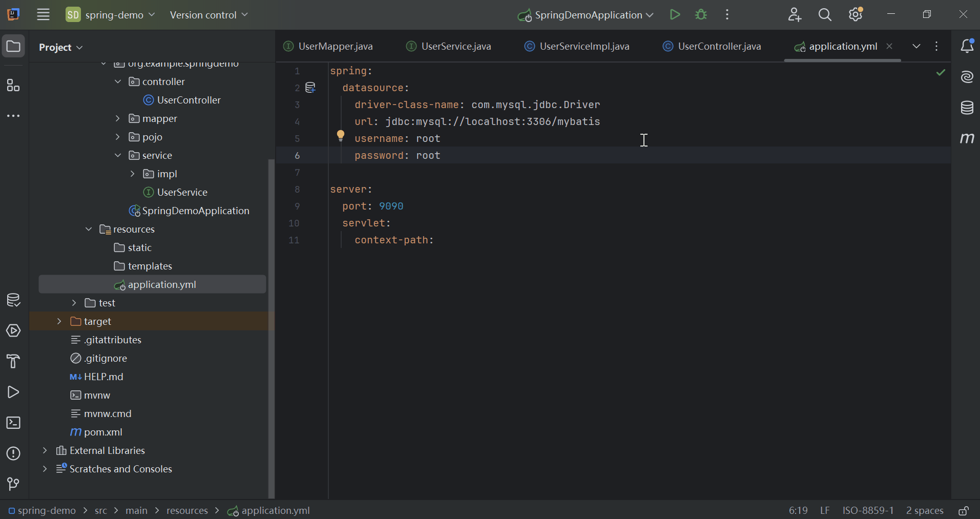
Task: Open the Database tool window on right bar
Action: (x=967, y=108)
